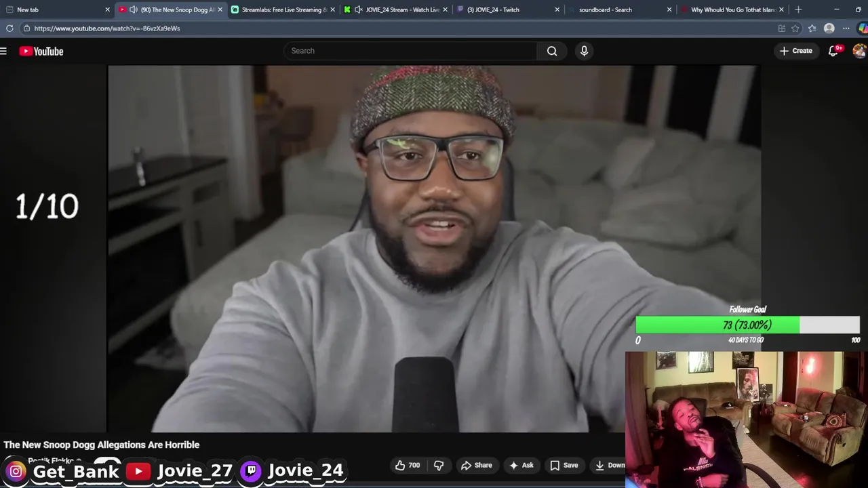Close the Snoop Dogg YouTube tab
Viewport: 868px width, 488px height.
[220, 9]
